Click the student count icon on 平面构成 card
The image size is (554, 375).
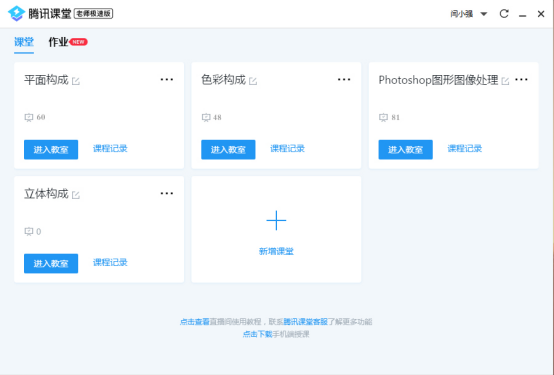[29, 117]
